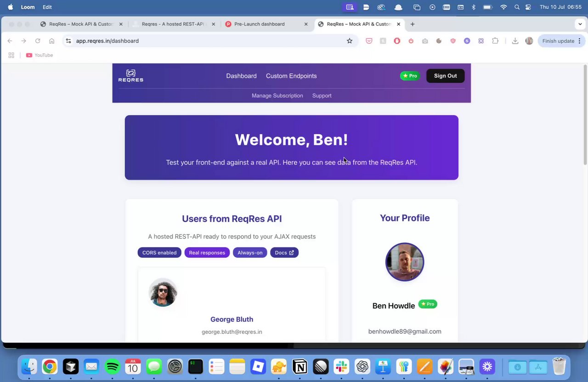Expand the tab search dropdown

(x=580, y=24)
